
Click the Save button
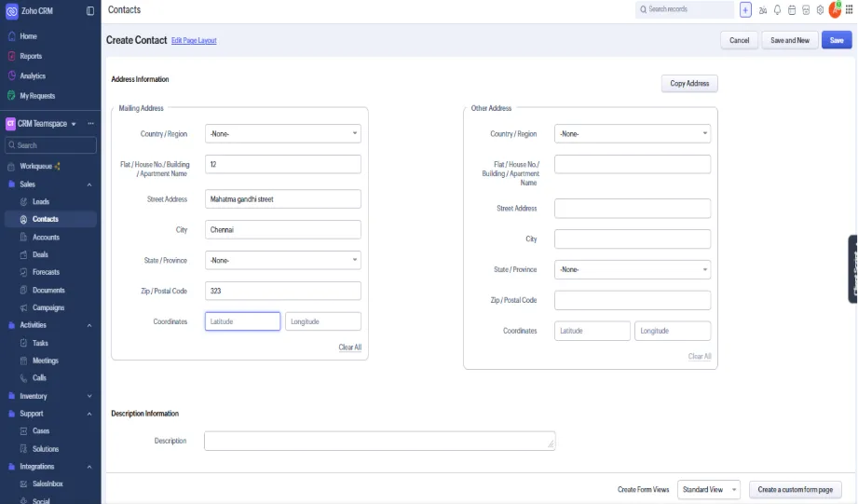[837, 40]
